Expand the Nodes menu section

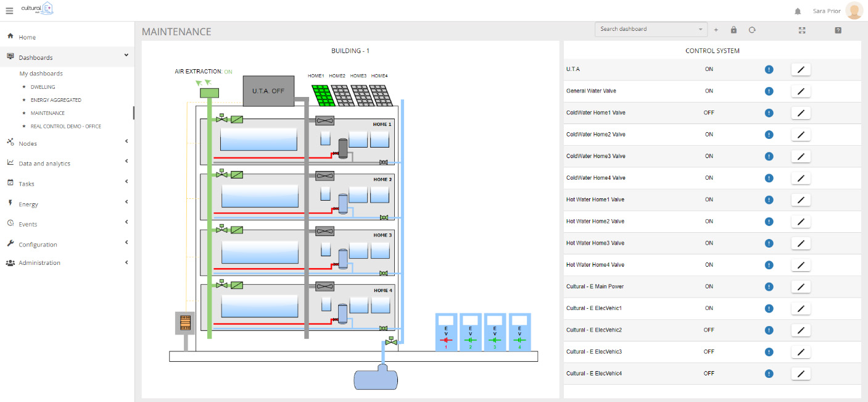[x=67, y=143]
